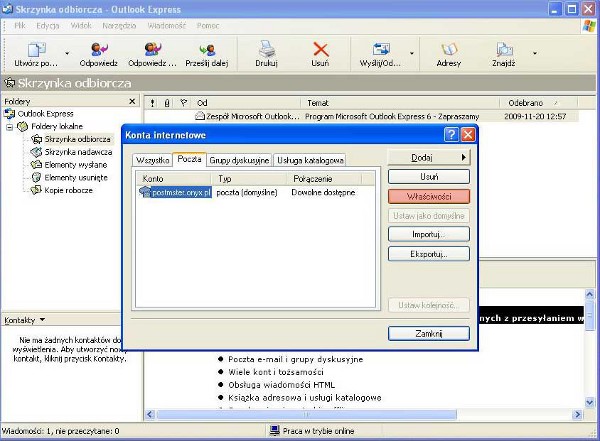Open the Edycja menu
The height and width of the screenshot is (441, 600).
[47, 26]
